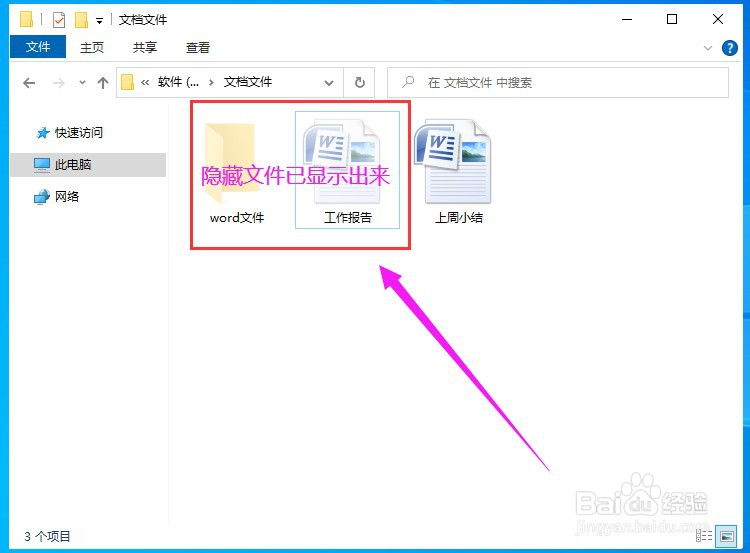750x553 pixels.
Task: Click the 软件 breadcrumb segment
Action: coord(178,82)
